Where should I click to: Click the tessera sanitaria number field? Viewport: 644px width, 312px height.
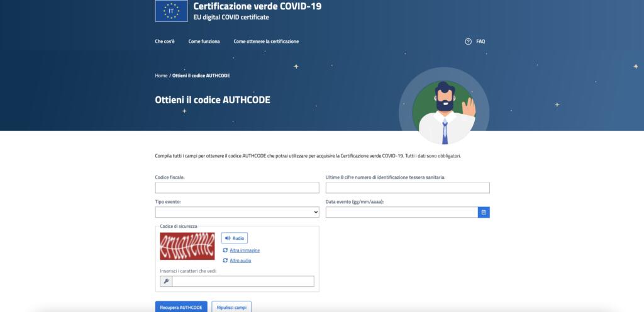pyautogui.click(x=408, y=187)
